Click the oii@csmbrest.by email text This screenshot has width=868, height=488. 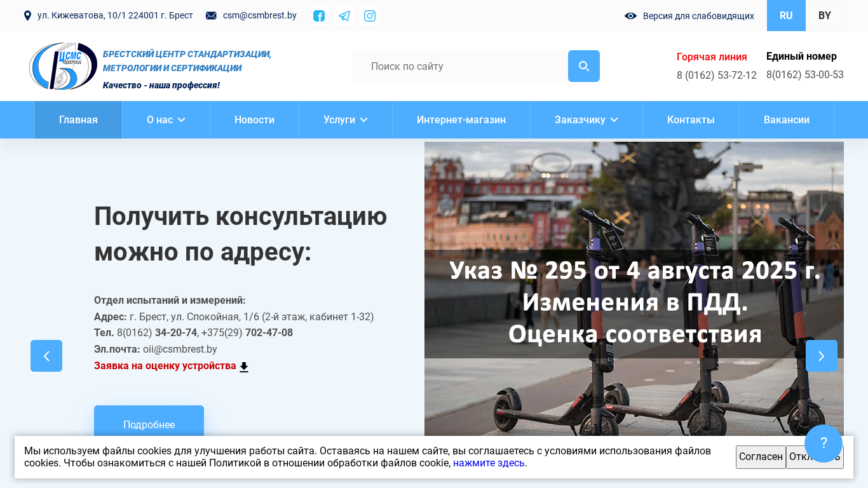pos(180,349)
